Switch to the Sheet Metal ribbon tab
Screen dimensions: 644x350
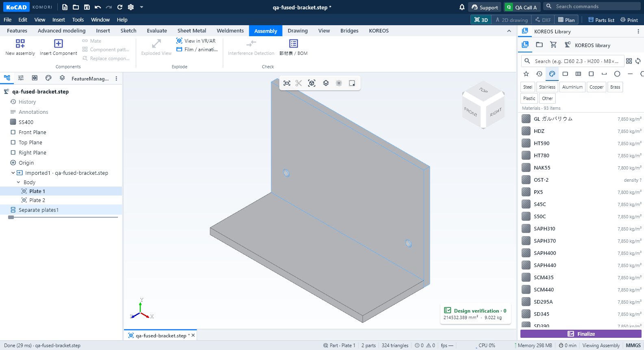coord(192,30)
